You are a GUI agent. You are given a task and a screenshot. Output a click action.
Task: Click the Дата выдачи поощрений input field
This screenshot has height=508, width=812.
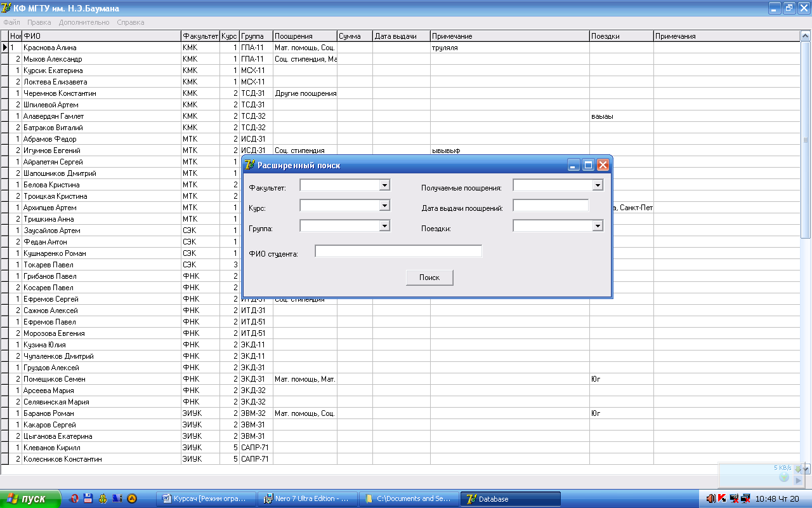click(x=551, y=206)
